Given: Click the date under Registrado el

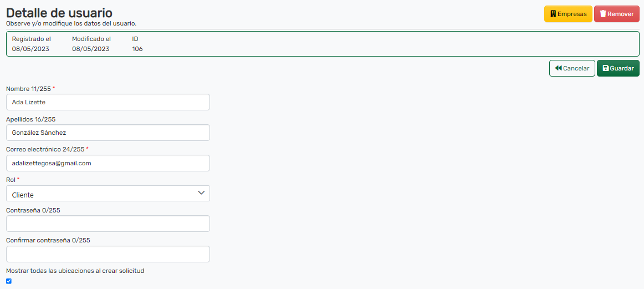Looking at the screenshot, I should coord(30,49).
